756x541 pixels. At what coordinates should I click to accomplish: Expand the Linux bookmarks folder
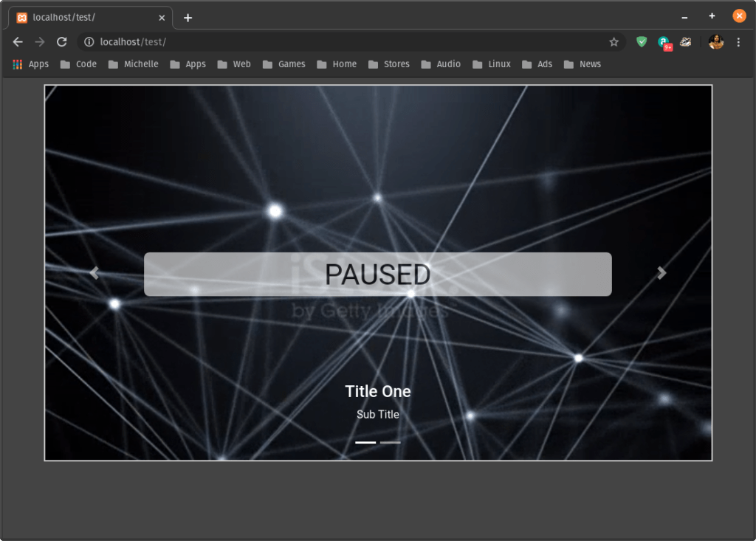(491, 64)
